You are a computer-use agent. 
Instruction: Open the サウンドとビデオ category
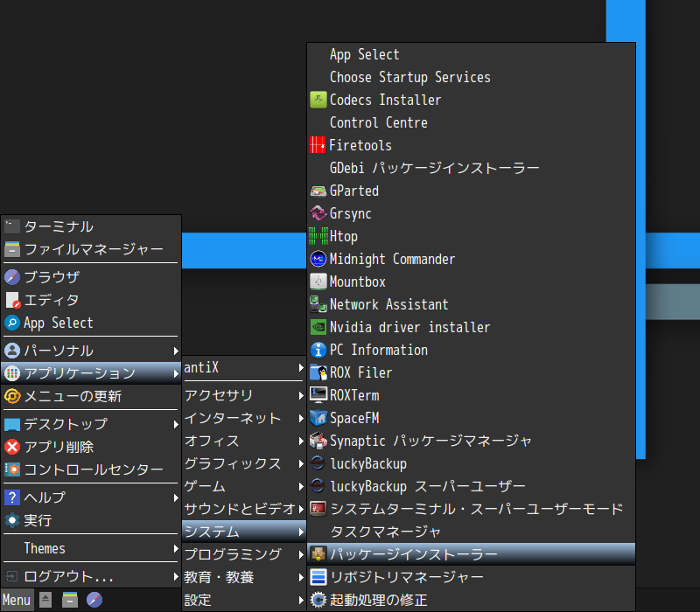[244, 509]
